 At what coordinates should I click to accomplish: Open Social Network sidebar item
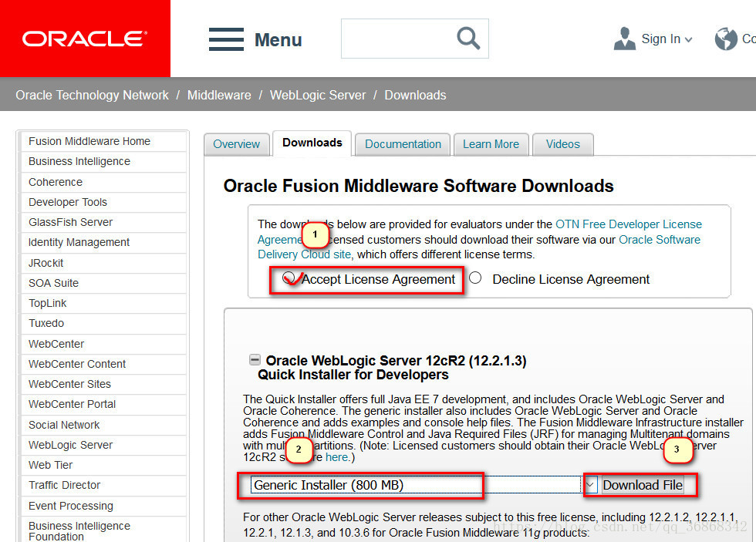(x=103, y=425)
